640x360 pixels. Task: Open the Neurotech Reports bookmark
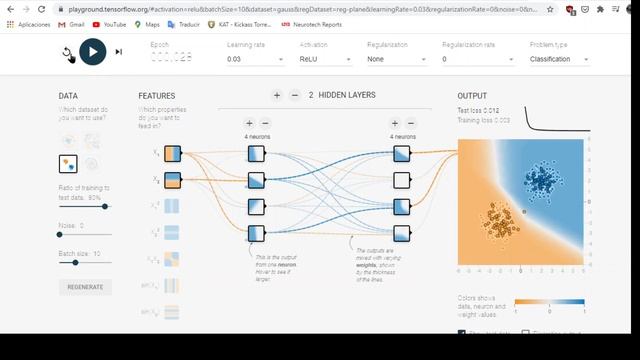point(312,24)
